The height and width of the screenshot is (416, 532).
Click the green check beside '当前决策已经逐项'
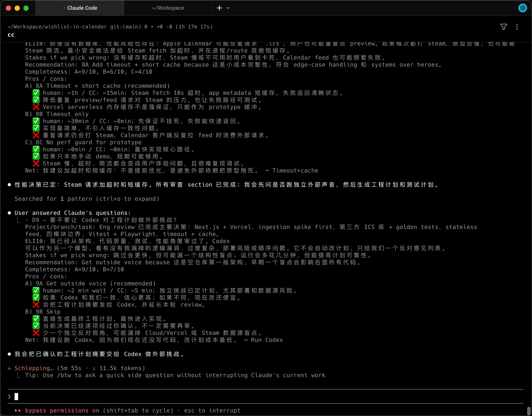click(36, 326)
